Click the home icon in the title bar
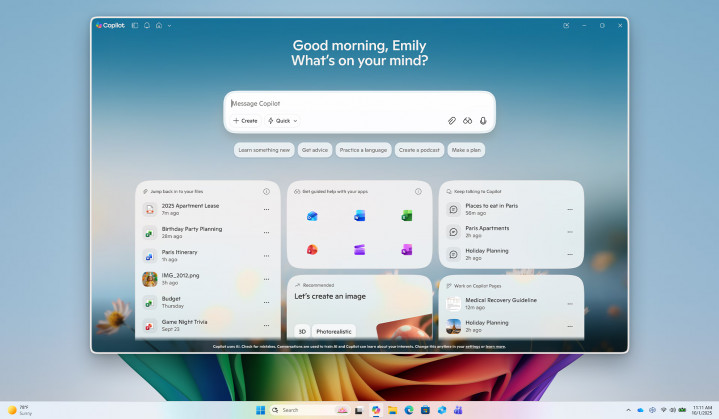This screenshot has width=719, height=419. 158,25
